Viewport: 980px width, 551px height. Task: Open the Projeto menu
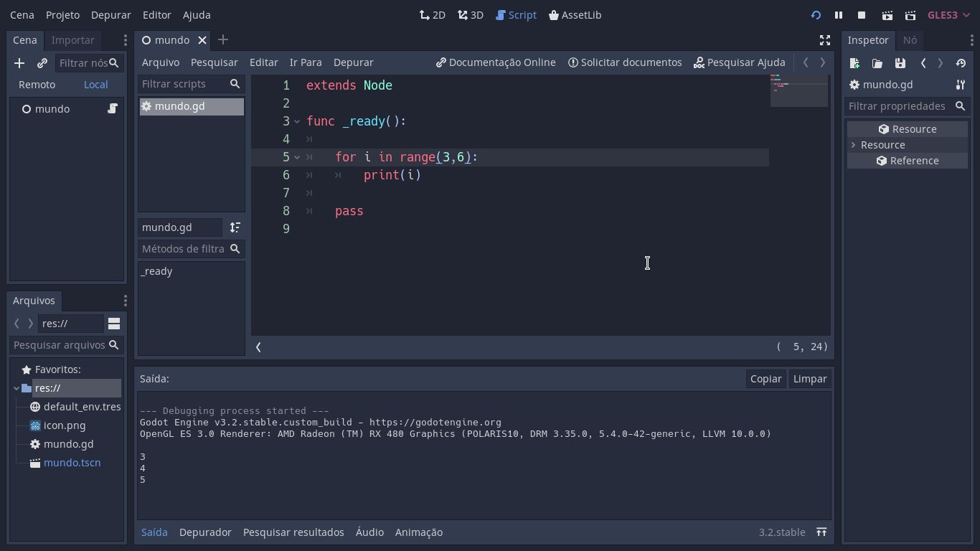pos(62,15)
